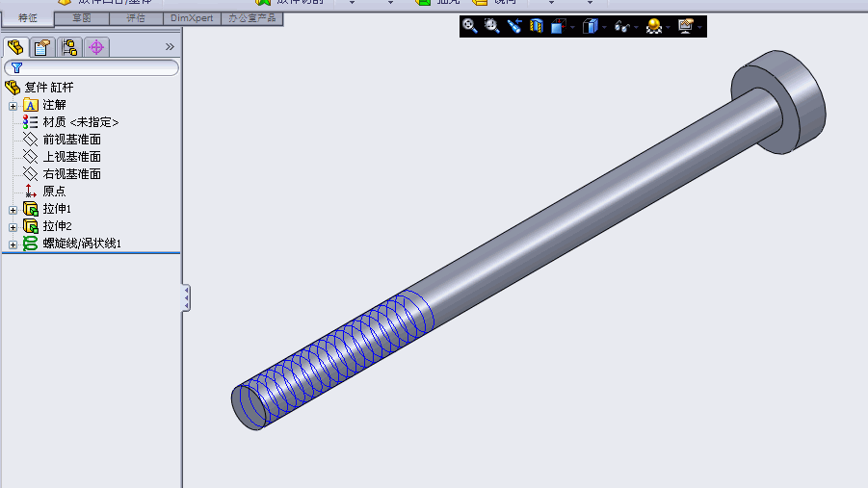868x488 pixels.
Task: Click the plane icon beside 右视基准面
Action: [31, 173]
